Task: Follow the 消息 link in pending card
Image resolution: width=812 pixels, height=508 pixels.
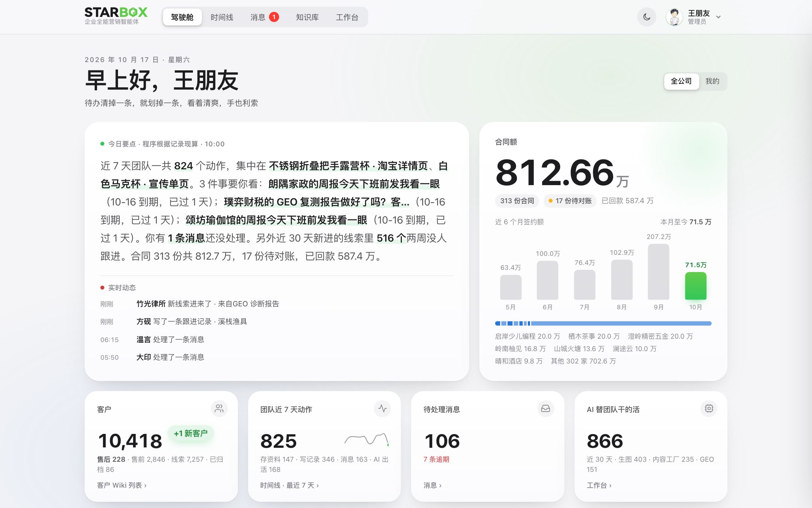Action: pos(432,485)
